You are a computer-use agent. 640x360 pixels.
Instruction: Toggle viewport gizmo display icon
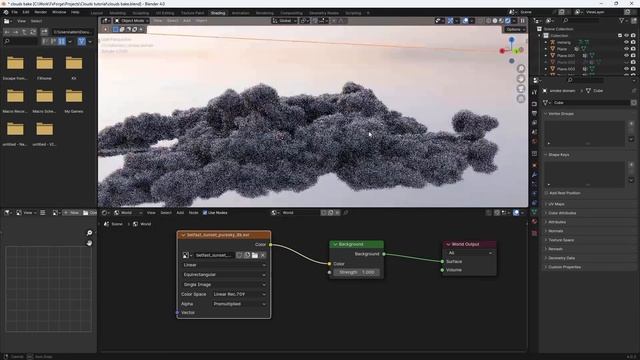450,20
